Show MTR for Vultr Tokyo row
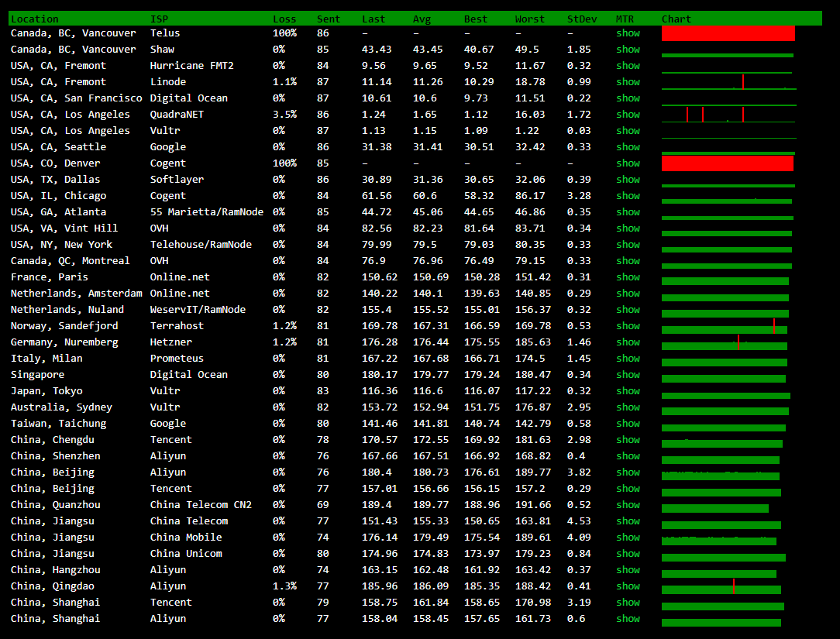The image size is (840, 639). (x=628, y=391)
